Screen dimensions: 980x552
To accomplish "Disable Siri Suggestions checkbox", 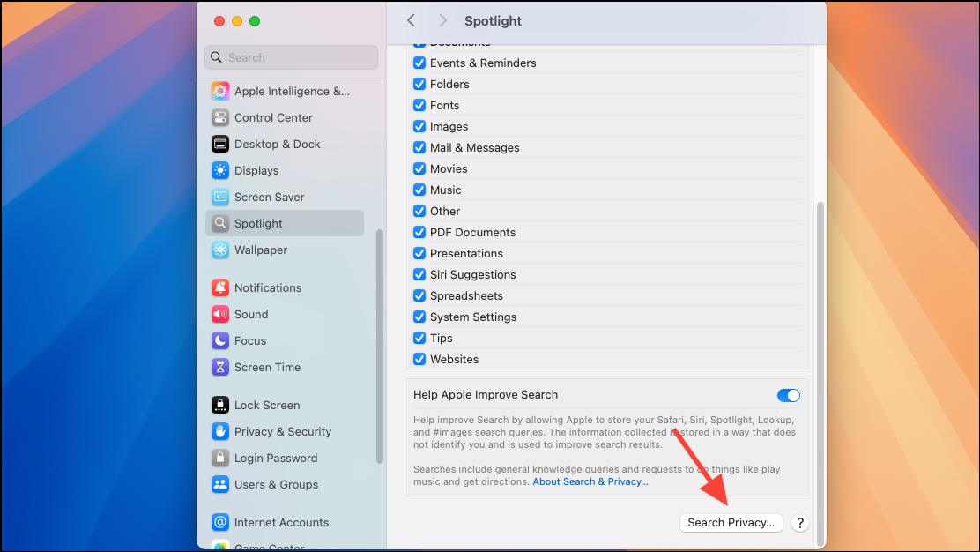I will (x=419, y=274).
